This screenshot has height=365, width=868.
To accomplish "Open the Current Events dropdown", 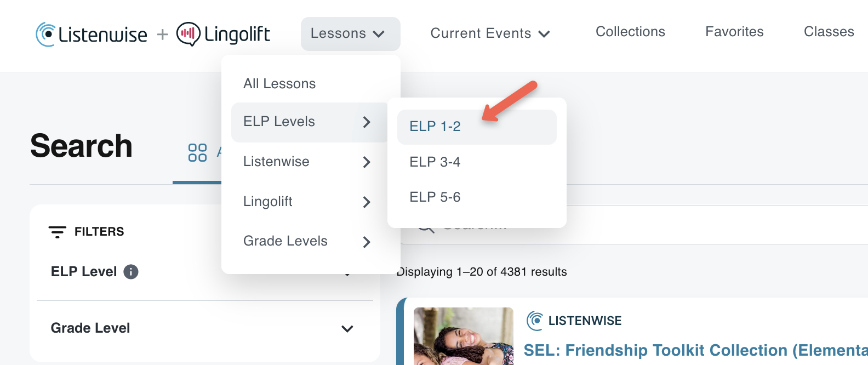I will pos(490,34).
